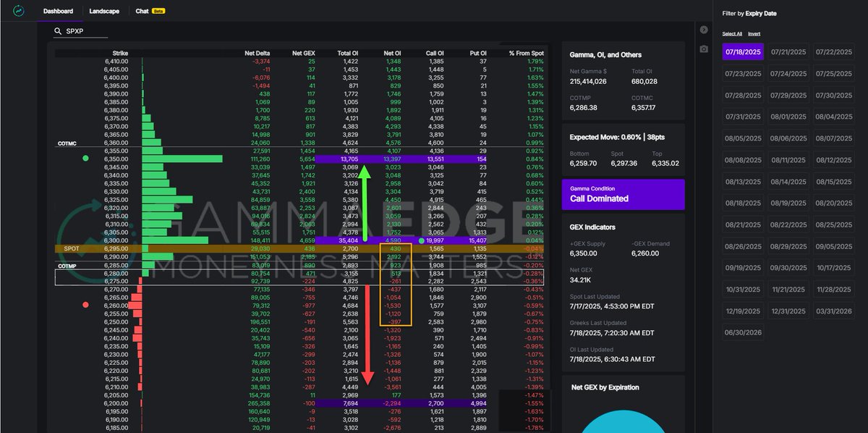Screen dimensions: 868x433
Task: Choose the 03/31/2026 expiry button
Action: tap(833, 311)
